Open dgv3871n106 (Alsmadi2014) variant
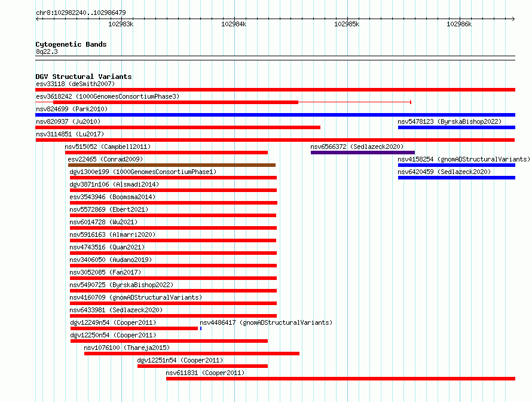This screenshot has height=402, width=532. click(114, 184)
